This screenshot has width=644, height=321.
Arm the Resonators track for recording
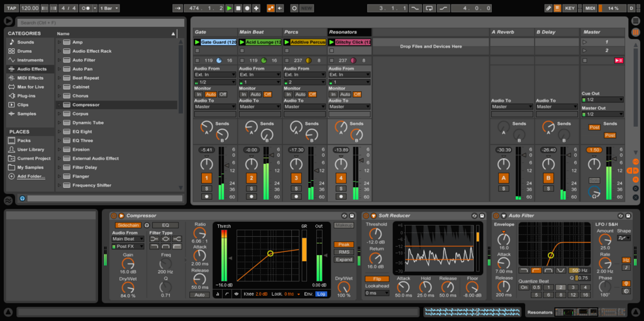[x=341, y=197]
